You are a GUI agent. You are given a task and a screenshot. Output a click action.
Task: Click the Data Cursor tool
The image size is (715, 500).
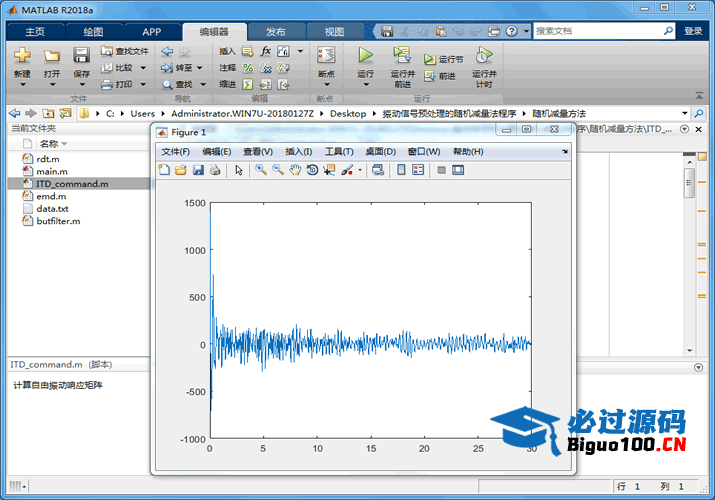pos(329,170)
